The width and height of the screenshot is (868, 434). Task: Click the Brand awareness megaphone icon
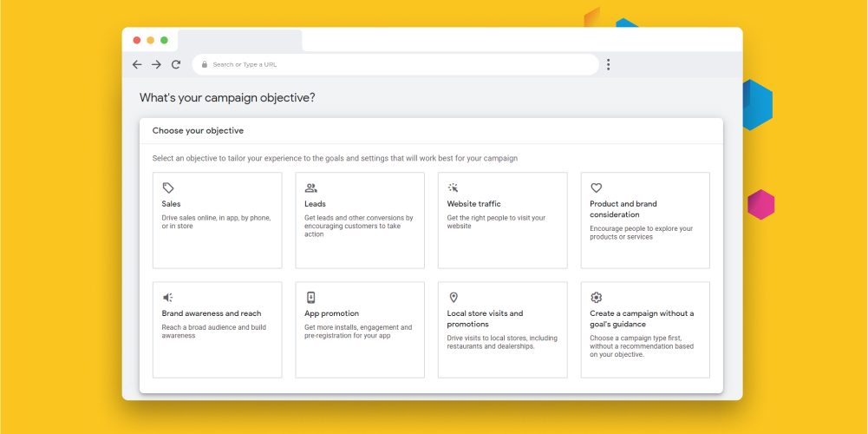point(168,298)
